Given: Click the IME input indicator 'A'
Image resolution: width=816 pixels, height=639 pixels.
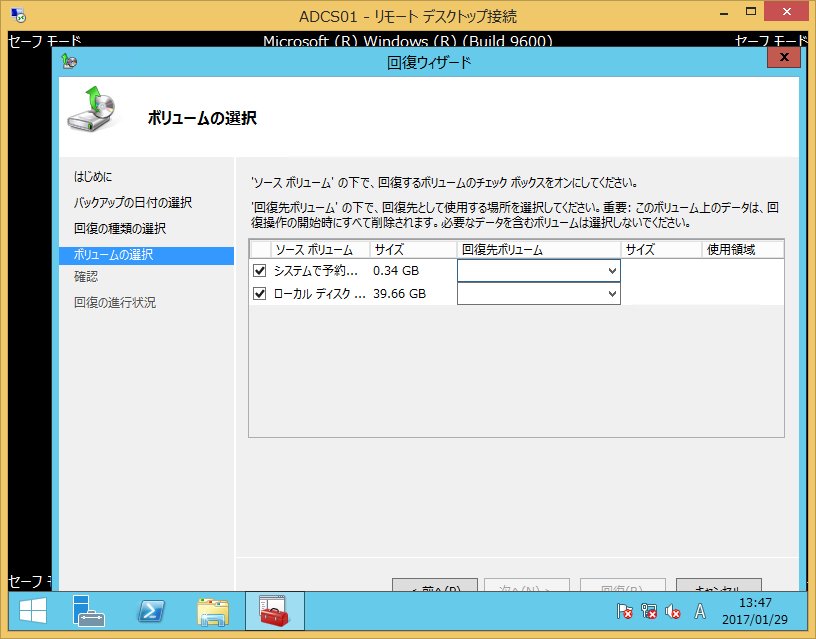Looking at the screenshot, I should coord(701,612).
